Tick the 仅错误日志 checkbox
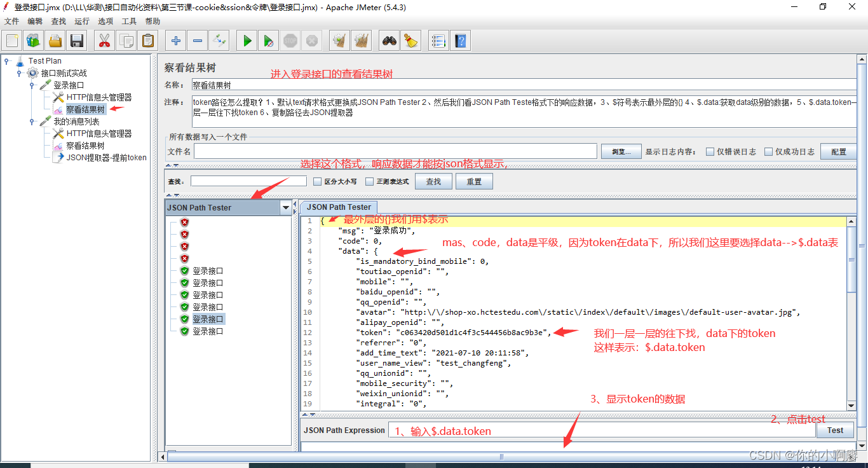 710,151
